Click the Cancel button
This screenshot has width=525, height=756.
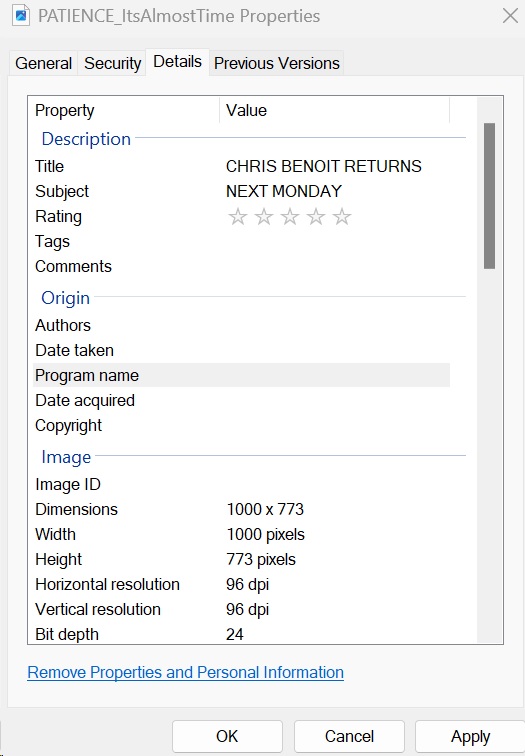point(349,736)
